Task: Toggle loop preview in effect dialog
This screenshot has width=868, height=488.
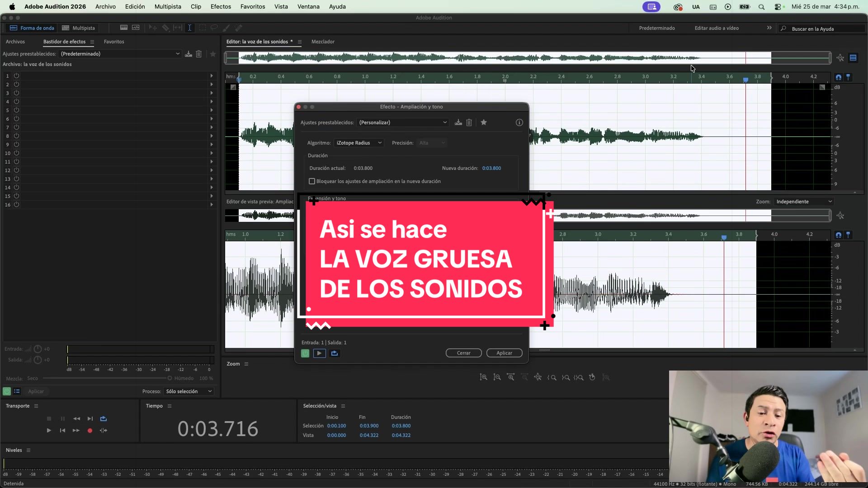Action: [x=335, y=353]
